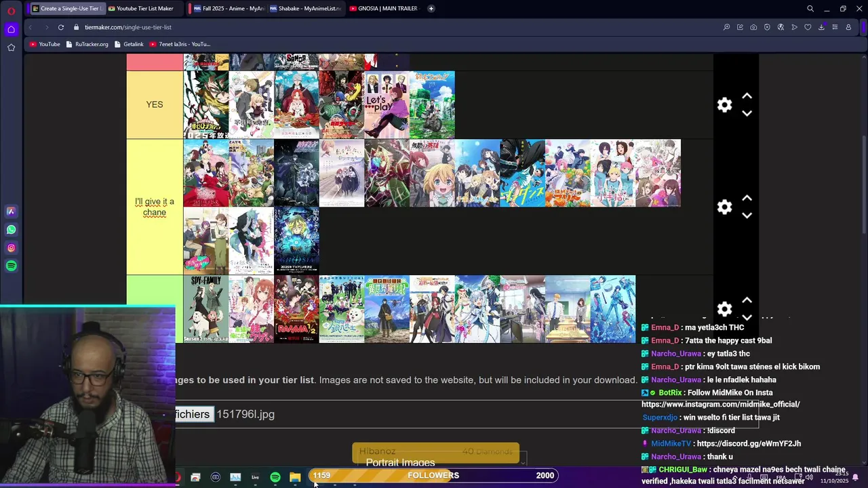Screen dimensions: 868x488
Task: Move I'll give it a chane tier down
Action: pos(747,216)
